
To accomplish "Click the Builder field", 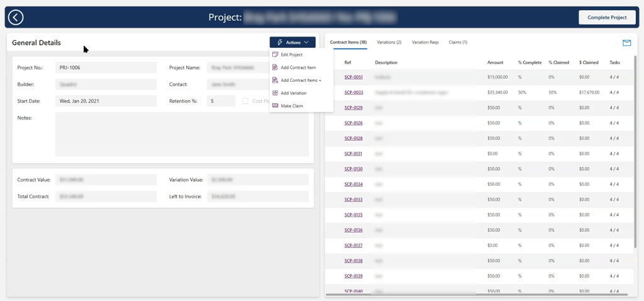I will click(x=106, y=84).
